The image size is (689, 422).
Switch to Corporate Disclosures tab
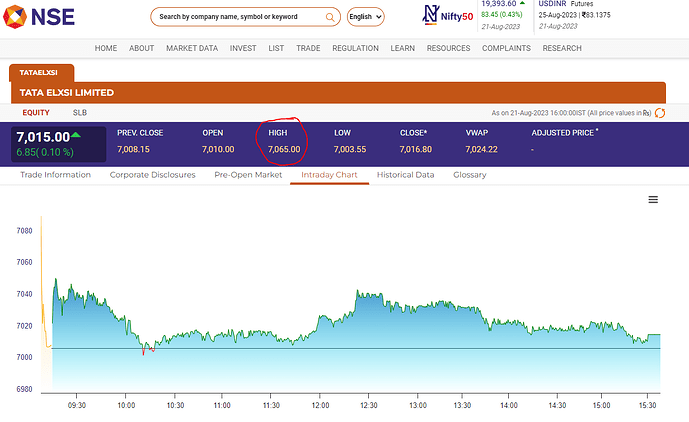pyautogui.click(x=152, y=175)
